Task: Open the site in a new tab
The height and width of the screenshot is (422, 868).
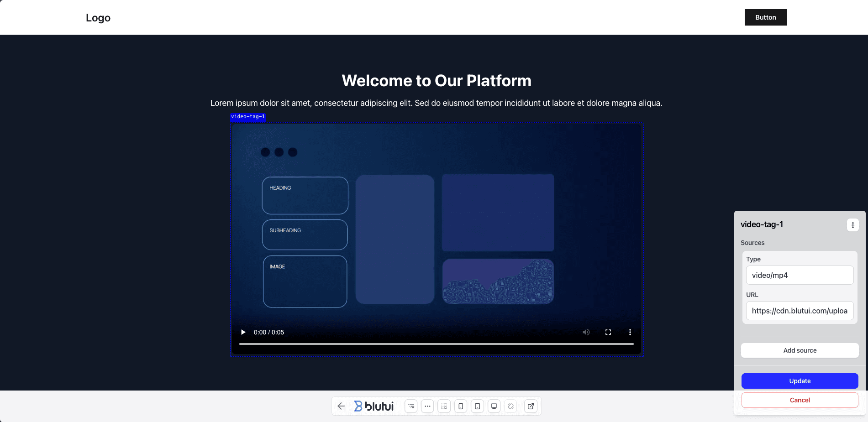Action: point(531,406)
